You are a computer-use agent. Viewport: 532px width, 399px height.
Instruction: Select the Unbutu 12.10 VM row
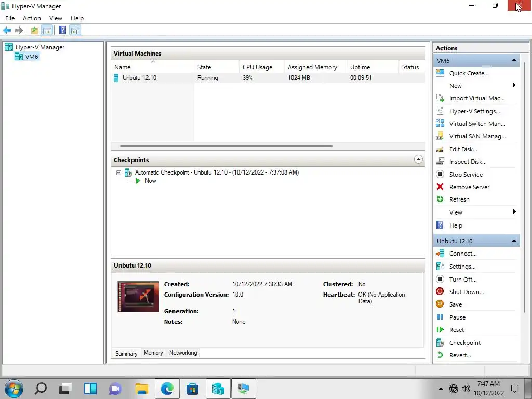[x=268, y=78]
